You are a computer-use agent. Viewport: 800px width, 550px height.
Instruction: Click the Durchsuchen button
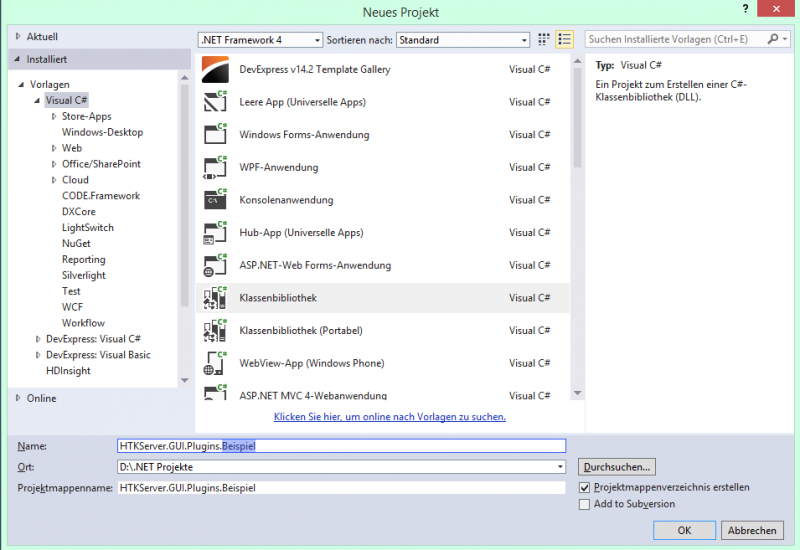[617, 467]
